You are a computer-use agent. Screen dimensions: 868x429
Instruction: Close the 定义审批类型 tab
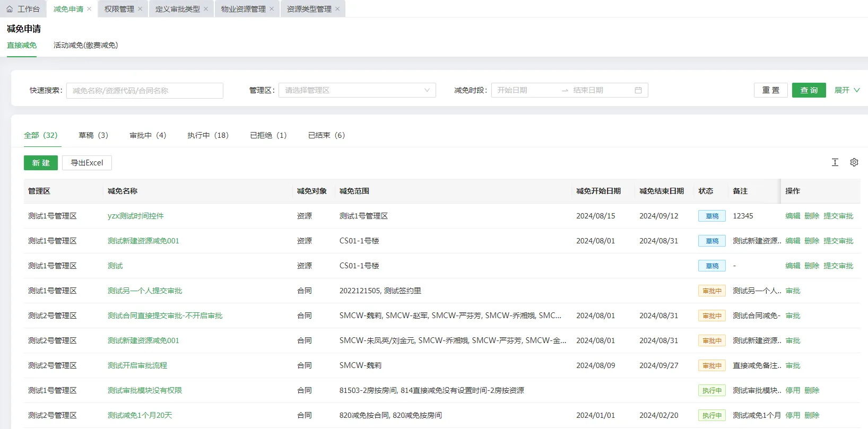click(206, 9)
